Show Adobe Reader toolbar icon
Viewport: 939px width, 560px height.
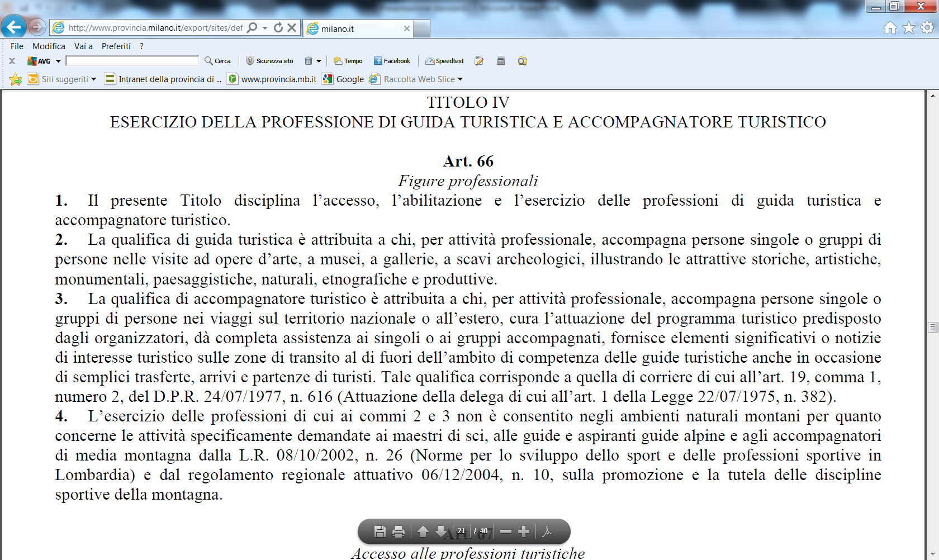tap(548, 531)
